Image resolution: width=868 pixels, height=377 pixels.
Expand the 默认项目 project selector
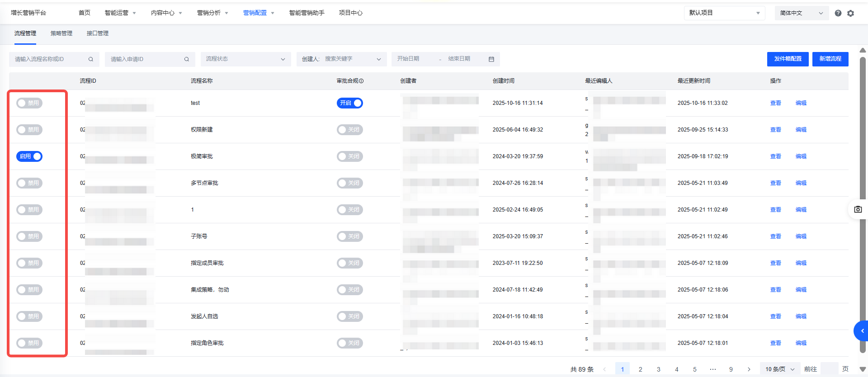click(724, 13)
